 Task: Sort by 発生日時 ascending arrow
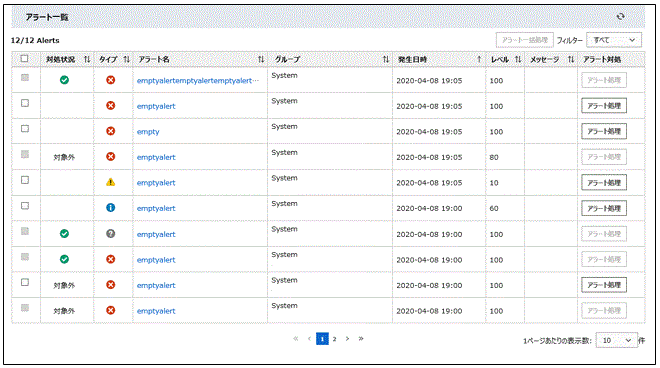(479, 59)
